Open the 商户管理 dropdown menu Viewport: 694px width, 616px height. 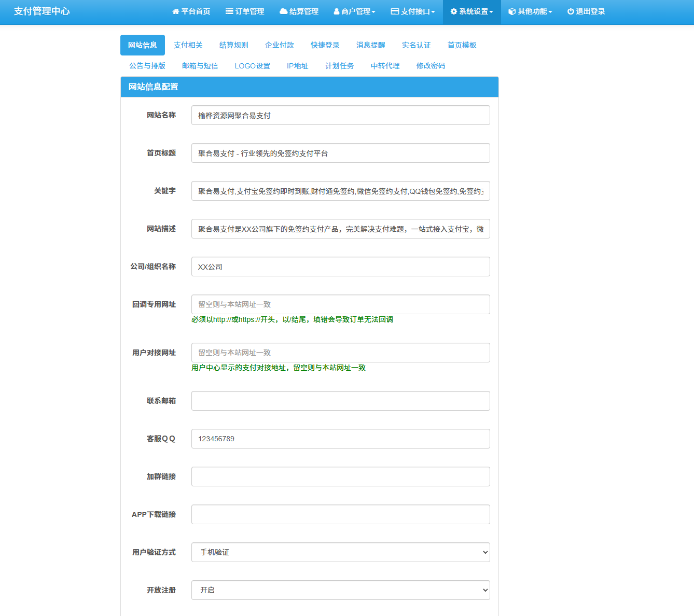pos(354,11)
